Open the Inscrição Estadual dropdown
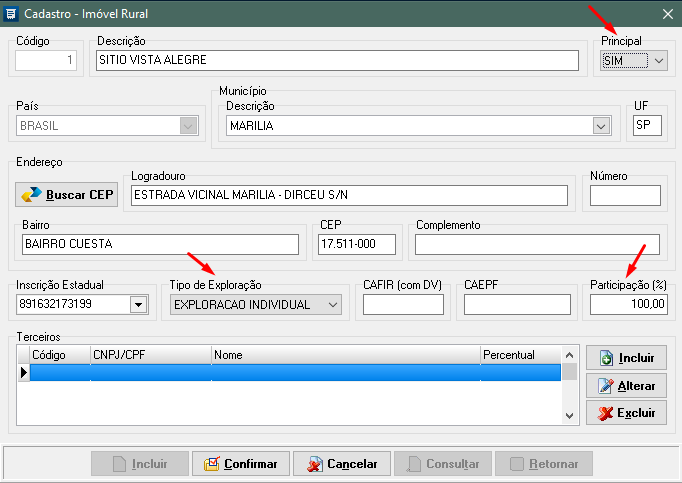Screen dimensions: 682x483 pyautogui.click(x=138, y=304)
